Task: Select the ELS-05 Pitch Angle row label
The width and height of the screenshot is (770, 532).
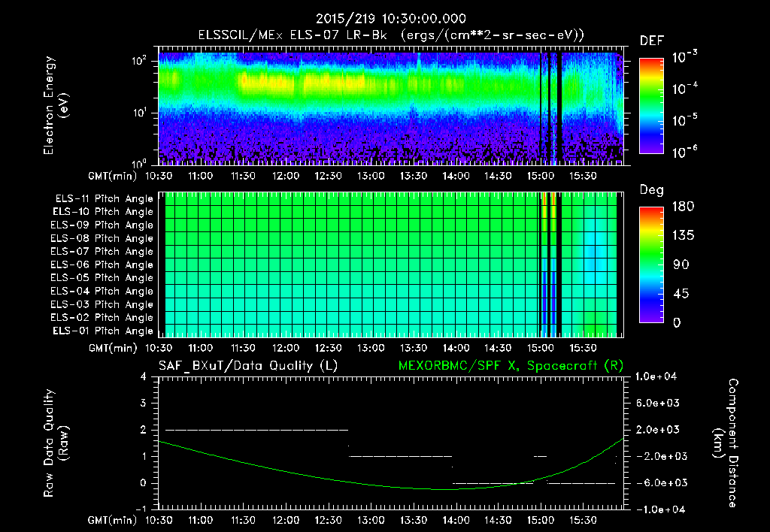Action: (x=102, y=278)
